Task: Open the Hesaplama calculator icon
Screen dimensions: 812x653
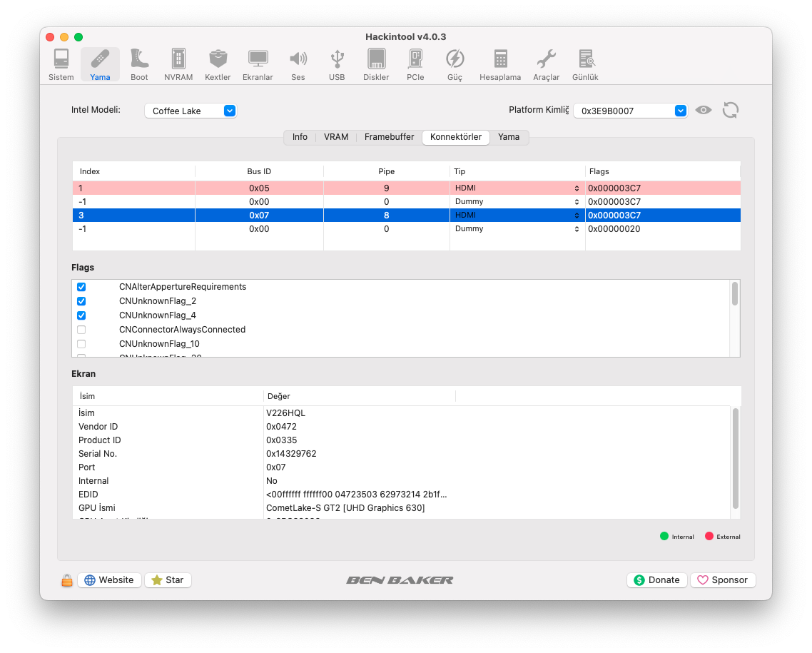Action: [x=500, y=64]
